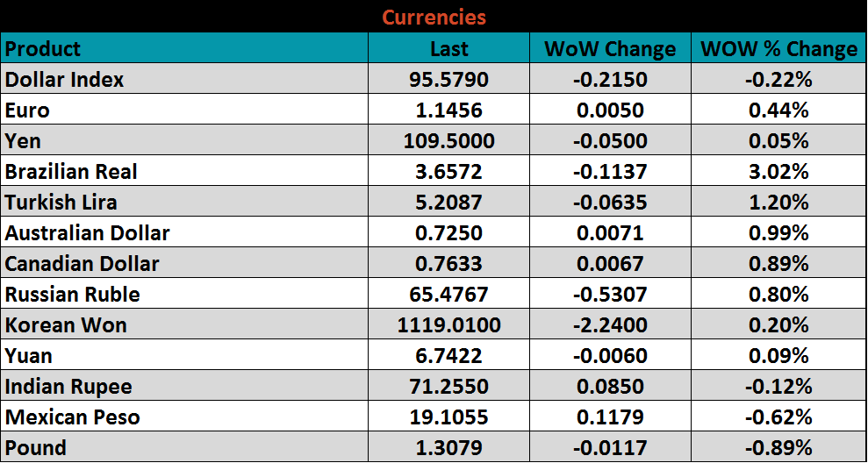Select Indian Rupee percent change -0.12%

[x=778, y=387]
